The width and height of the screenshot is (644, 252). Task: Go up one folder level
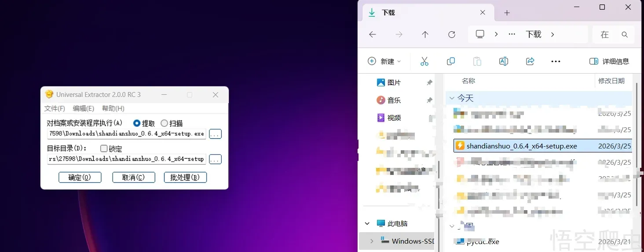(425, 34)
